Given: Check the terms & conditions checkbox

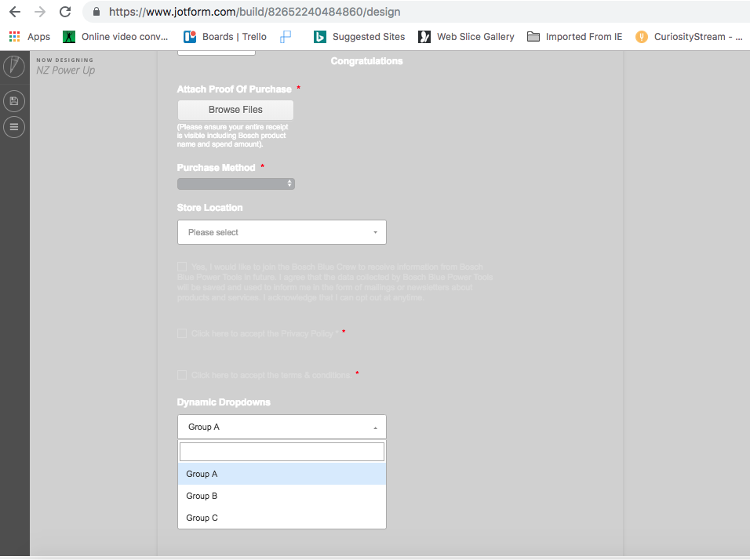Looking at the screenshot, I should click(181, 375).
